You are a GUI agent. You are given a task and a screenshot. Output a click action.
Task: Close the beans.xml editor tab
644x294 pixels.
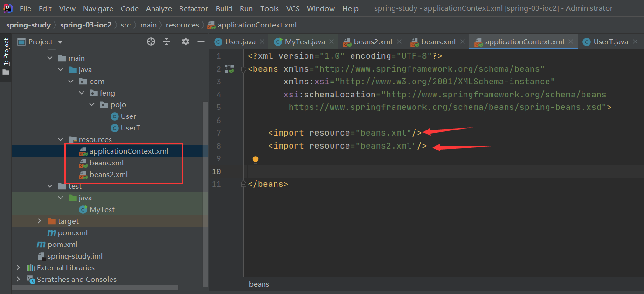point(462,41)
